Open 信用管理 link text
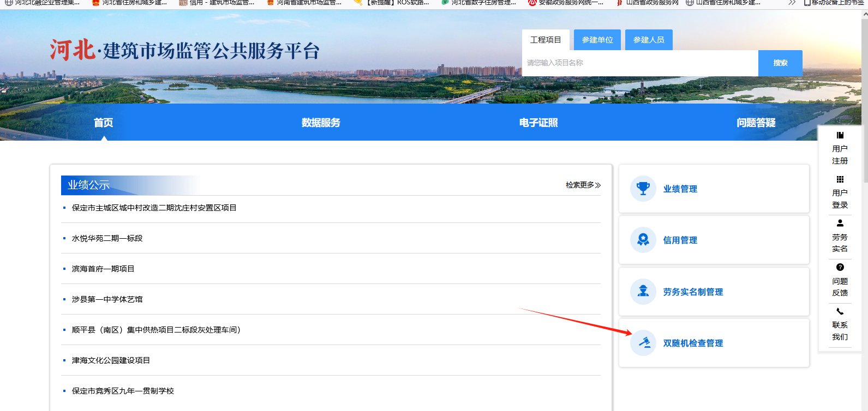Image resolution: width=868 pixels, height=411 pixels. click(x=680, y=240)
